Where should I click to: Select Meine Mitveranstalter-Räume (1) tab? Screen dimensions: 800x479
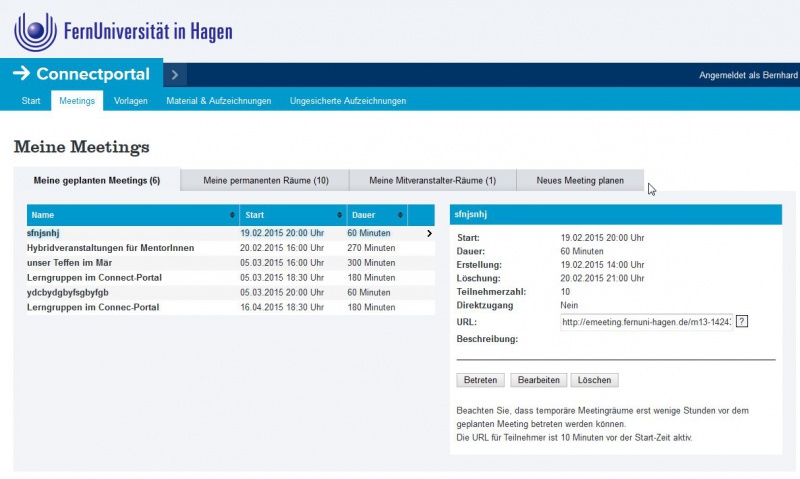[433, 181]
